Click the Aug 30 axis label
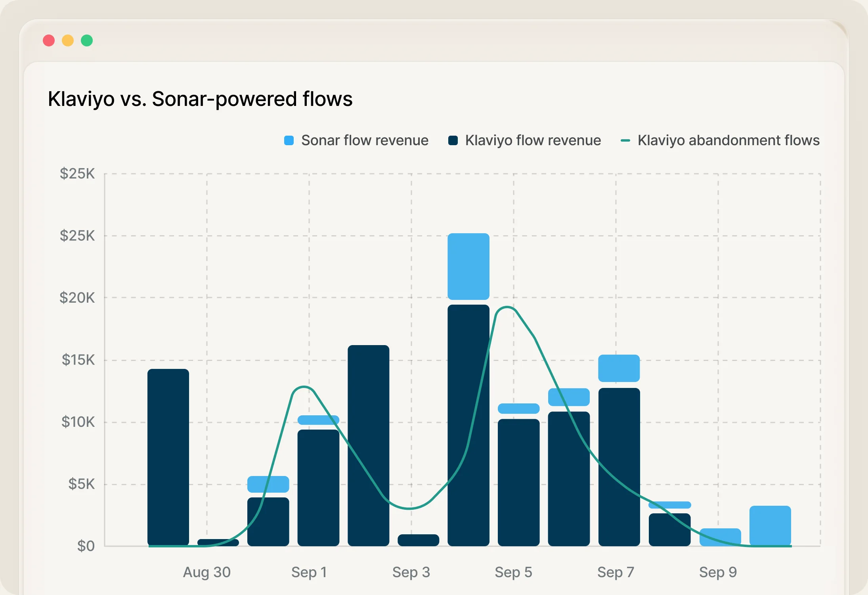Image resolution: width=868 pixels, height=595 pixels. (207, 572)
